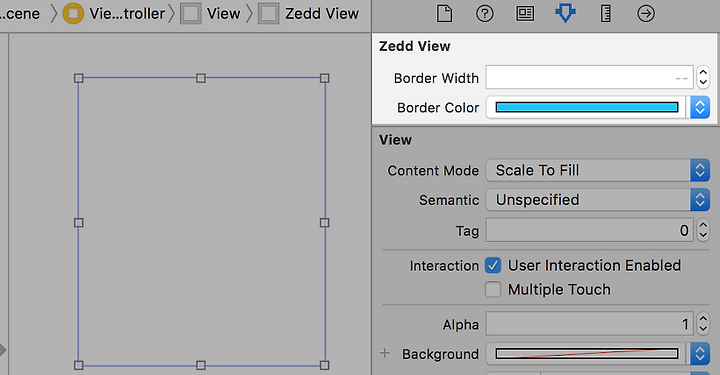Click the View Controller icon in breadcrumb
The image size is (720, 375).
click(x=73, y=14)
